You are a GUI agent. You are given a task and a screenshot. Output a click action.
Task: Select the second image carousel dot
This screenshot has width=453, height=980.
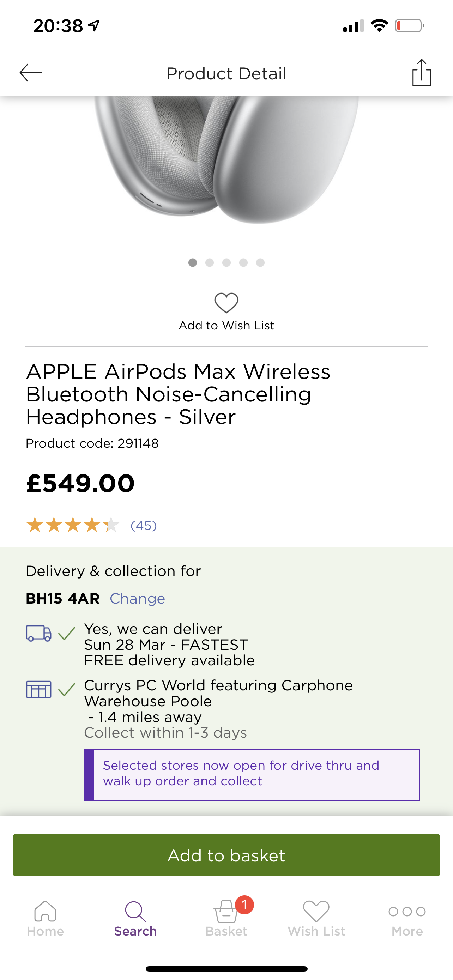[x=210, y=262]
